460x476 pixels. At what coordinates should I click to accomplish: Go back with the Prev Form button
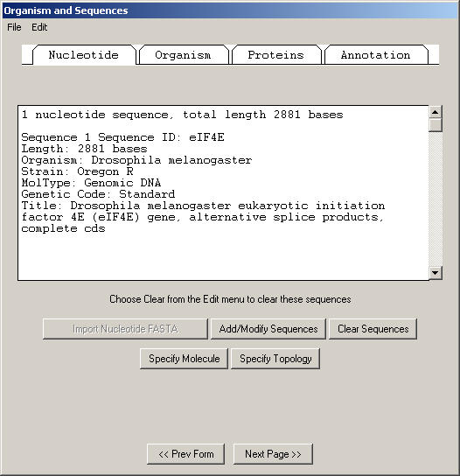click(x=186, y=454)
